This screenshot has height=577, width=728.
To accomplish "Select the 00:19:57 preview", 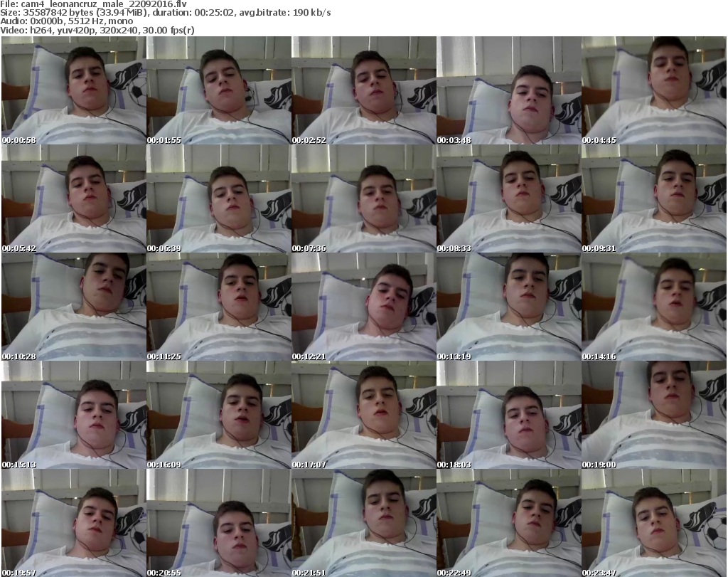I will pyautogui.click(x=74, y=523).
